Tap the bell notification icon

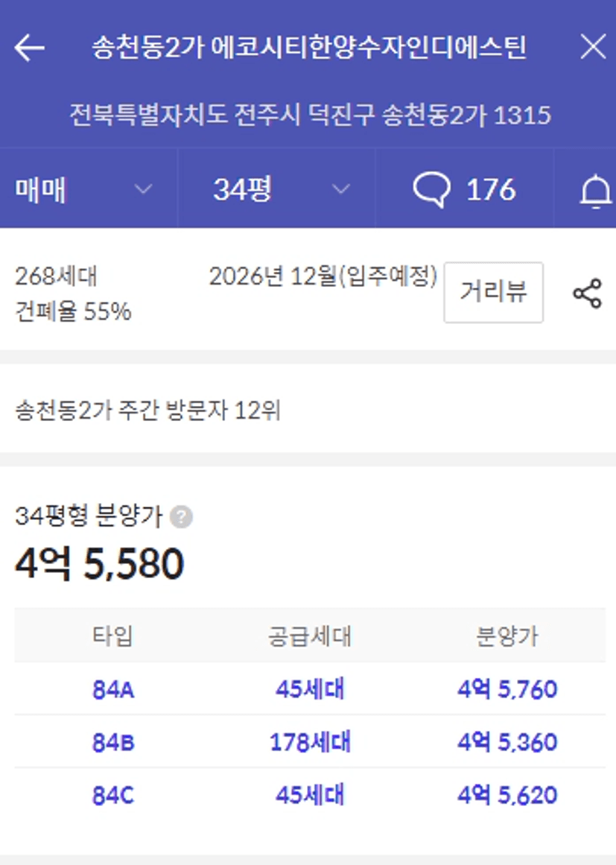(x=596, y=191)
